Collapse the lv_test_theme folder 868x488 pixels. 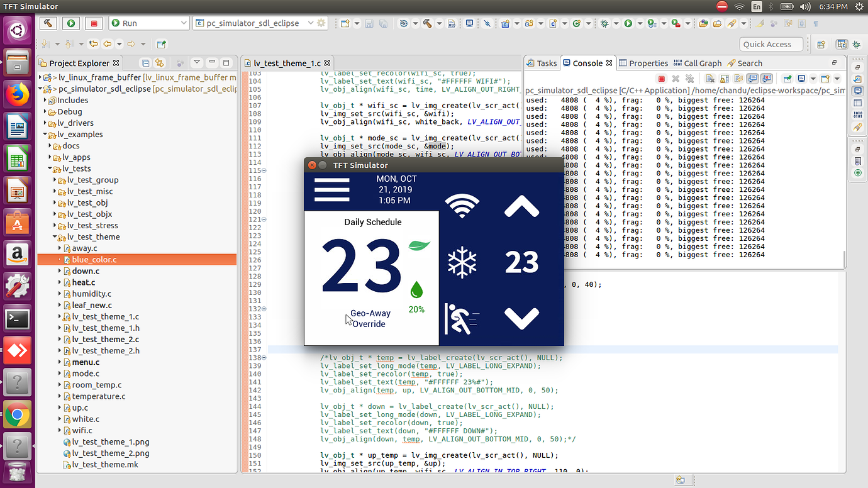(x=55, y=237)
